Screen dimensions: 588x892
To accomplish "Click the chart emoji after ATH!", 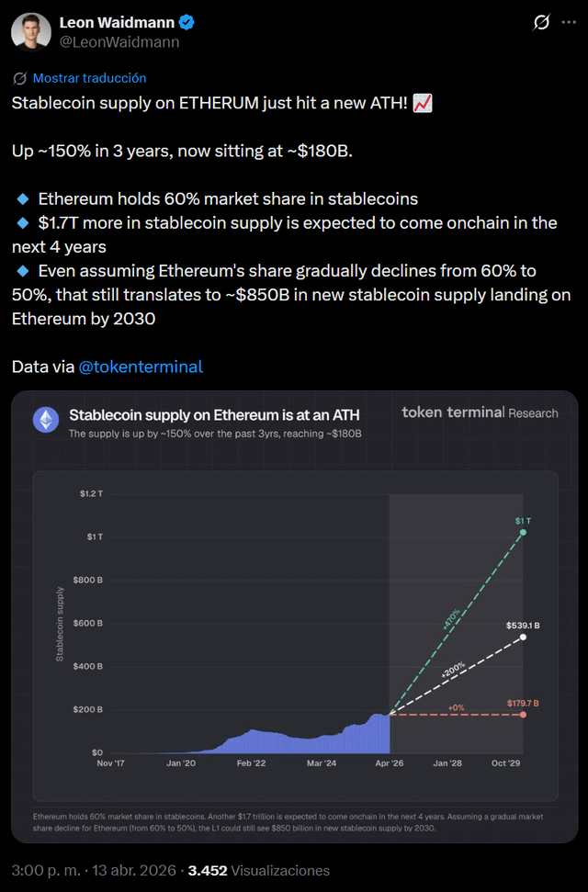I will click(423, 103).
